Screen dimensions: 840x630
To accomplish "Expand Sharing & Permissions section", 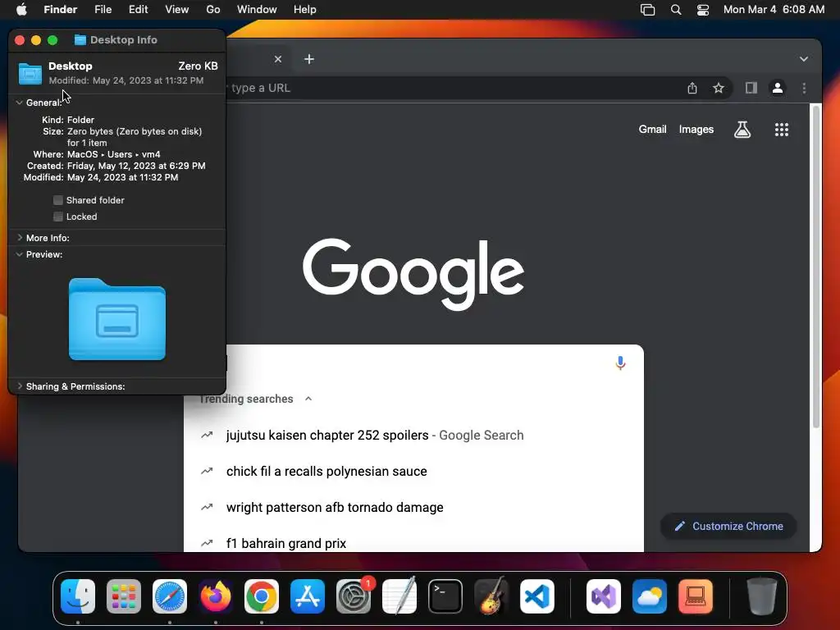I will click(20, 386).
